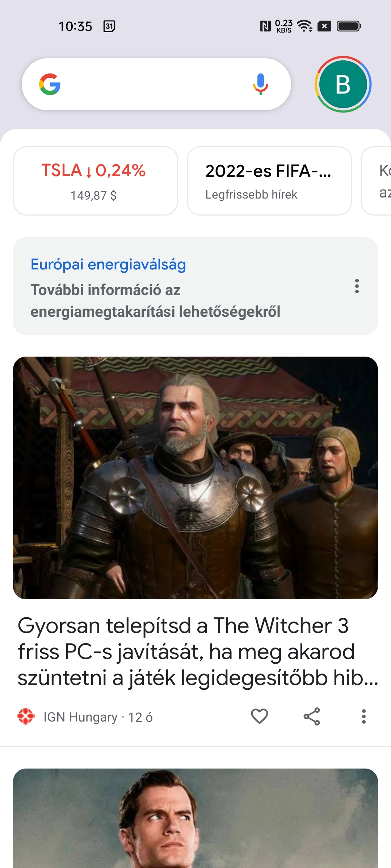This screenshot has height=868, width=391.
Task: Share the Witcher 3 article
Action: [x=312, y=716]
